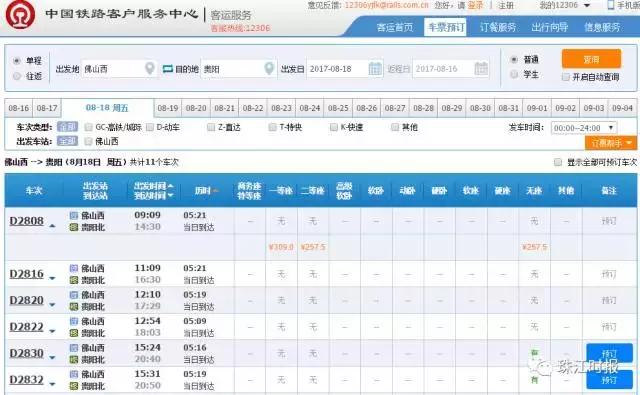Image resolution: width=640 pixels, height=395 pixels.
Task: Select the 单程 one-way radio button
Action: click(x=17, y=61)
